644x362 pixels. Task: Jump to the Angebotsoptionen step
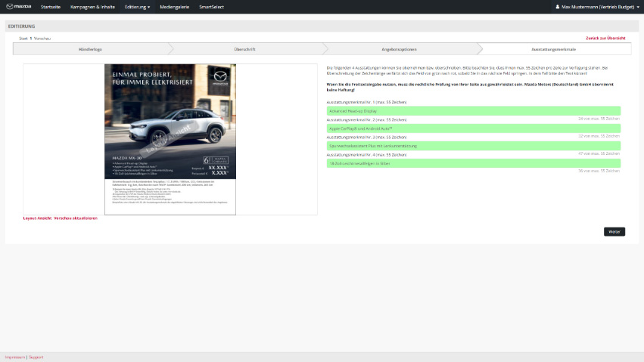(x=399, y=49)
